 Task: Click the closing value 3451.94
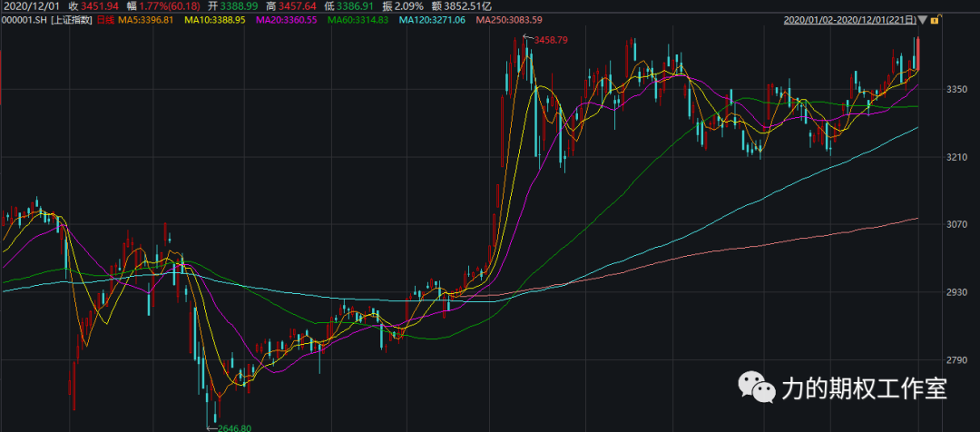point(101,6)
